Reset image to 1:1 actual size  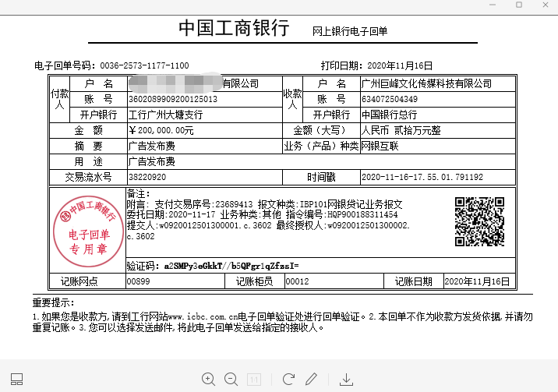pyautogui.click(x=254, y=379)
